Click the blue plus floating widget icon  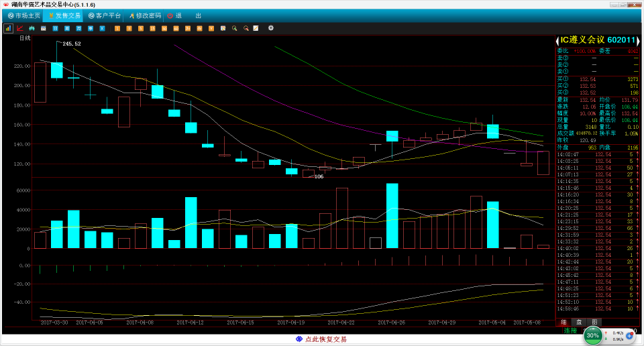[x=630, y=336]
